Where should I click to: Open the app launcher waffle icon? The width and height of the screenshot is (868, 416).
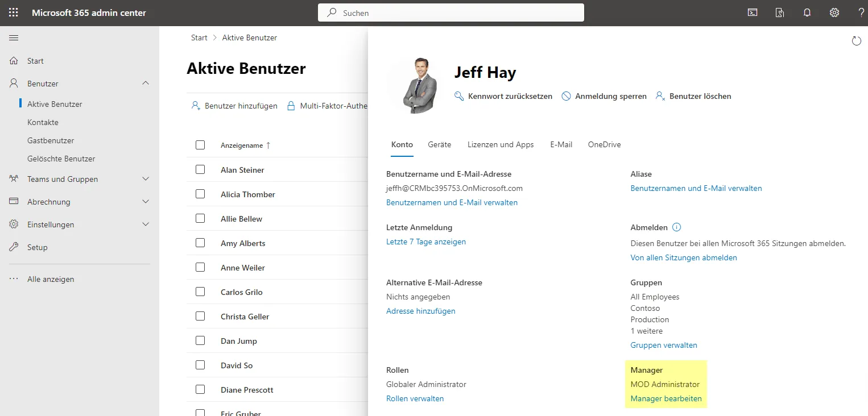[14, 13]
